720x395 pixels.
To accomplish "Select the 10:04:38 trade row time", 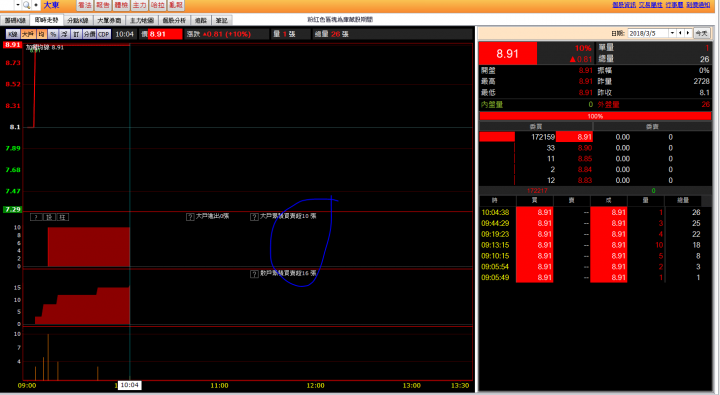I will tap(495, 212).
